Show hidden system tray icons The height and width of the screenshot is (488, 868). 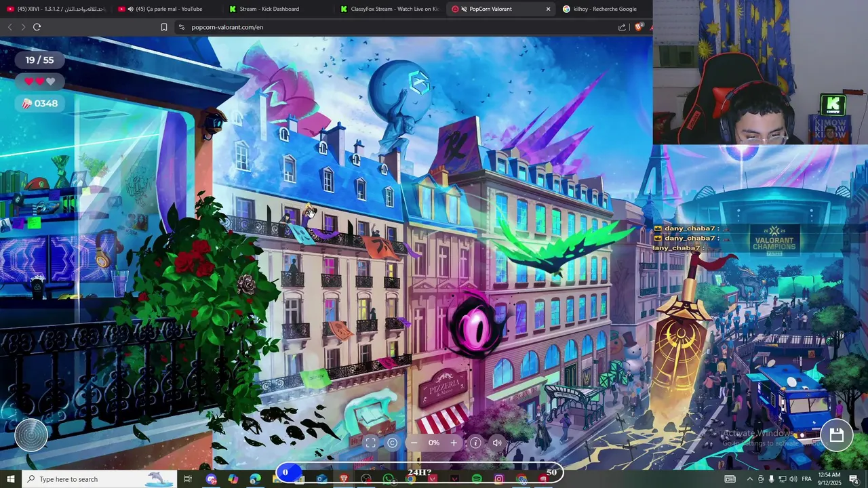[749, 479]
